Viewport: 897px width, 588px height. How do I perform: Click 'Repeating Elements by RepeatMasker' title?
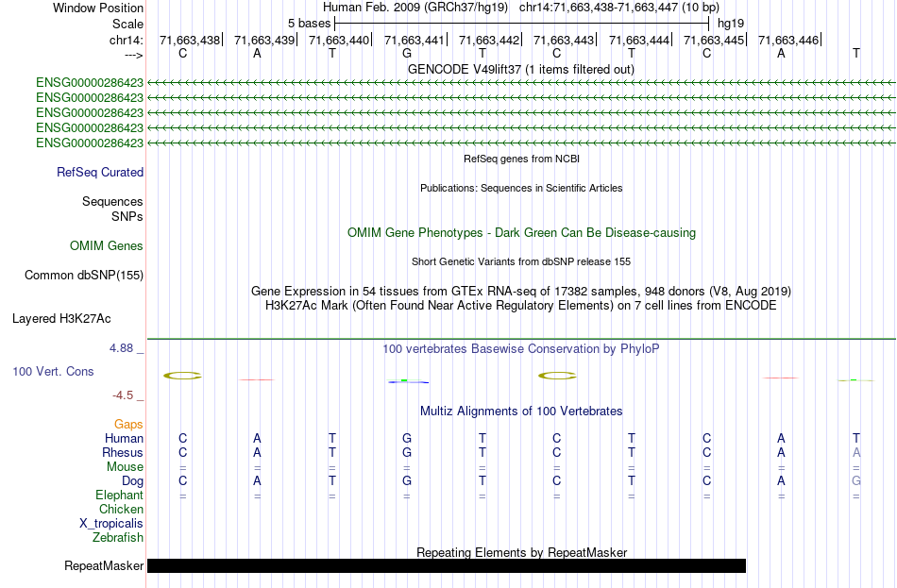coord(521,552)
